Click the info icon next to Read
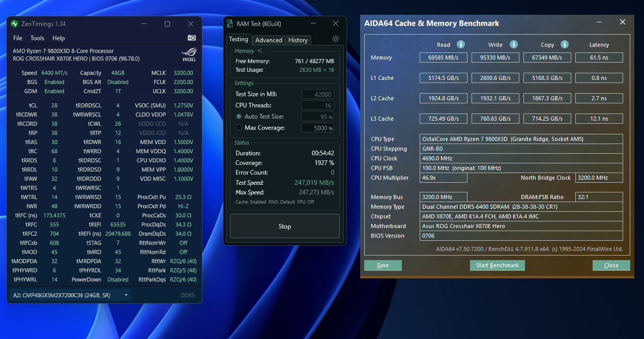644x339 pixels. click(x=461, y=45)
